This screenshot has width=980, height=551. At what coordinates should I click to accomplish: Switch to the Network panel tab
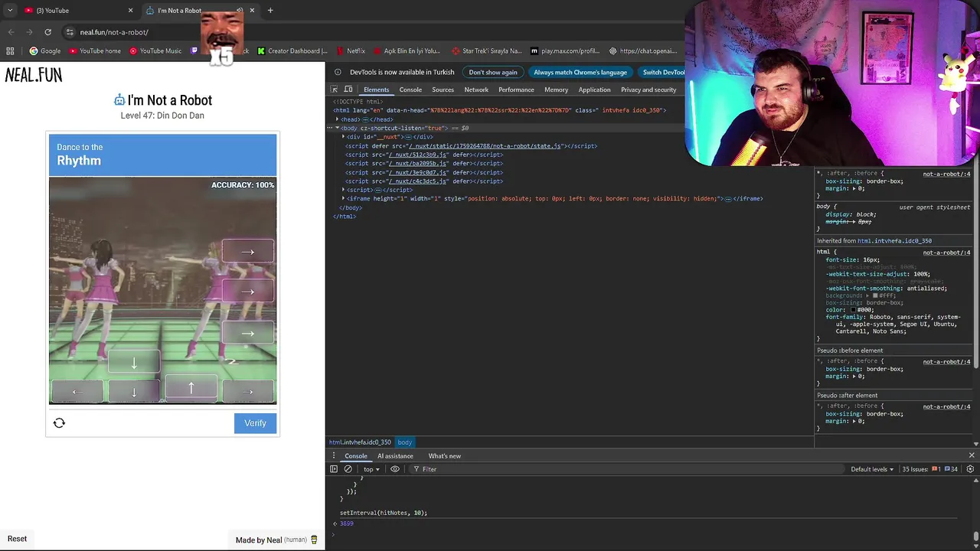[x=476, y=90]
